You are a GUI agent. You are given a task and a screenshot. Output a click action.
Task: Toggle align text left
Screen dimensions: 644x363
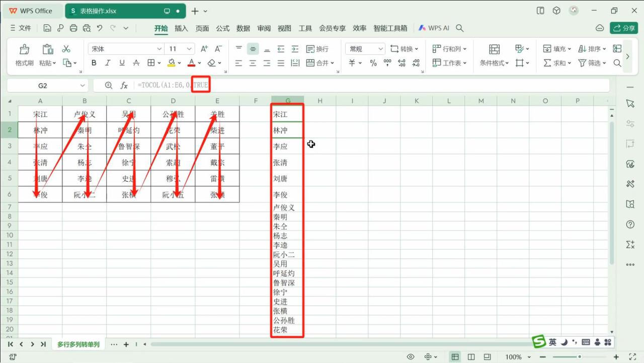pyautogui.click(x=238, y=63)
